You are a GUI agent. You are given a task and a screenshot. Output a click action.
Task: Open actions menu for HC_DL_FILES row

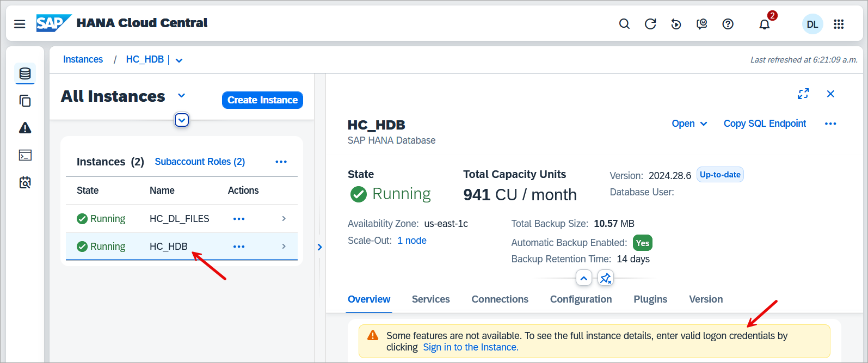(239, 219)
